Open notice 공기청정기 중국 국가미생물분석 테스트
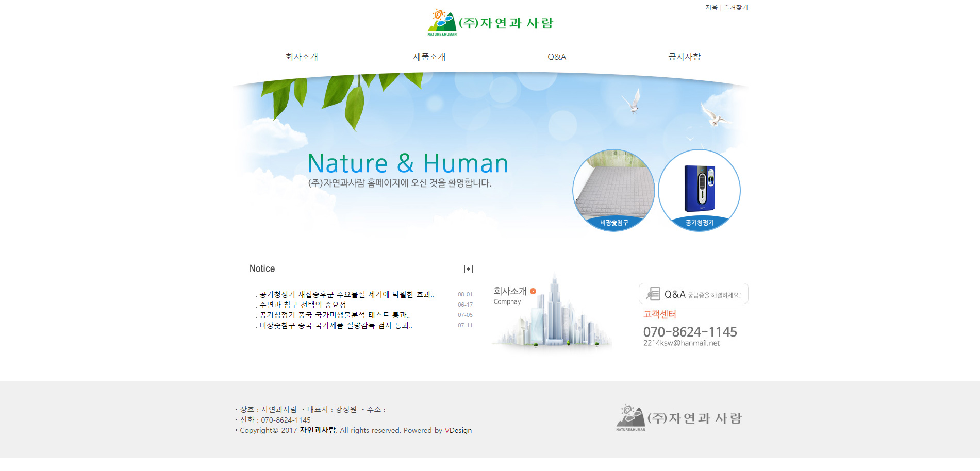 [335, 315]
